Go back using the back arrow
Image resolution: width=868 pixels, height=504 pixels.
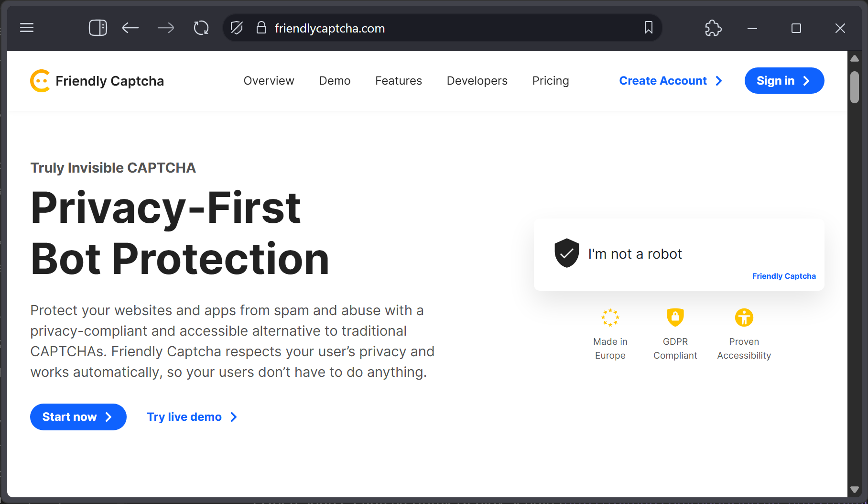click(130, 28)
